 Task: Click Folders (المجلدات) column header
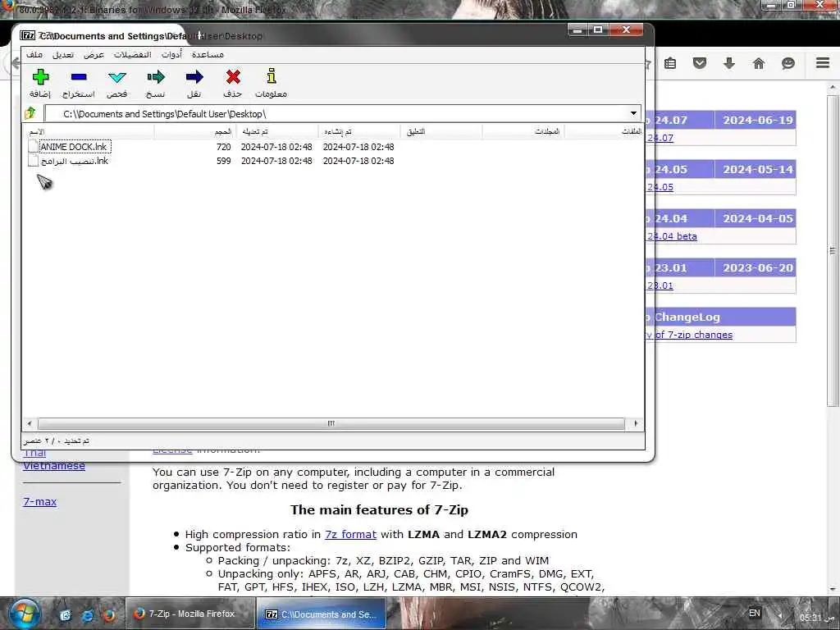coord(523,131)
